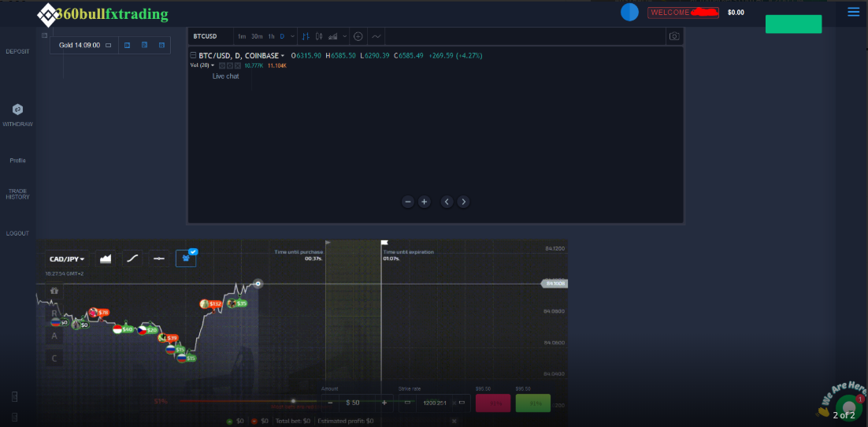Viewport: 868px width, 427px height.
Task: Select the area chart type icon
Action: pyautogui.click(x=105, y=258)
